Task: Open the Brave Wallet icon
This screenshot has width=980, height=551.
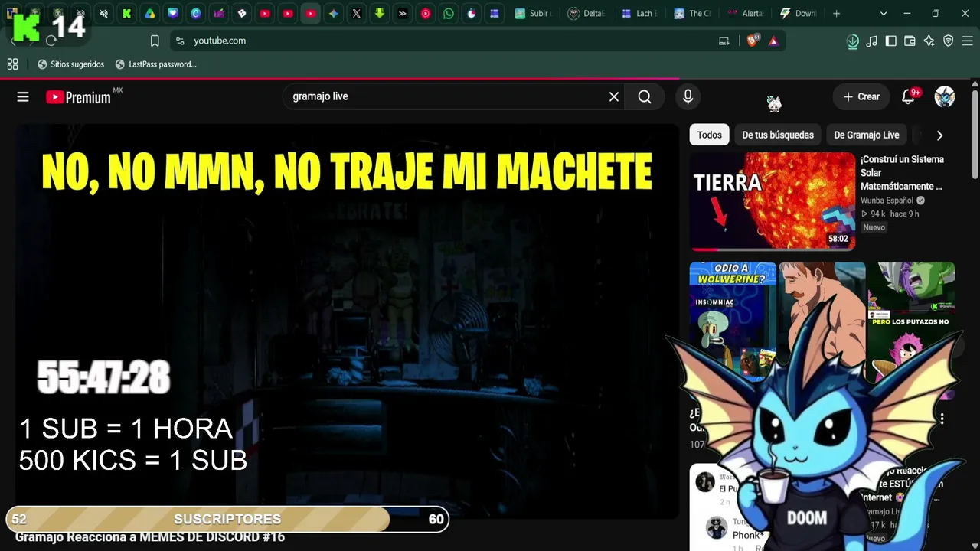Action: 910,41
